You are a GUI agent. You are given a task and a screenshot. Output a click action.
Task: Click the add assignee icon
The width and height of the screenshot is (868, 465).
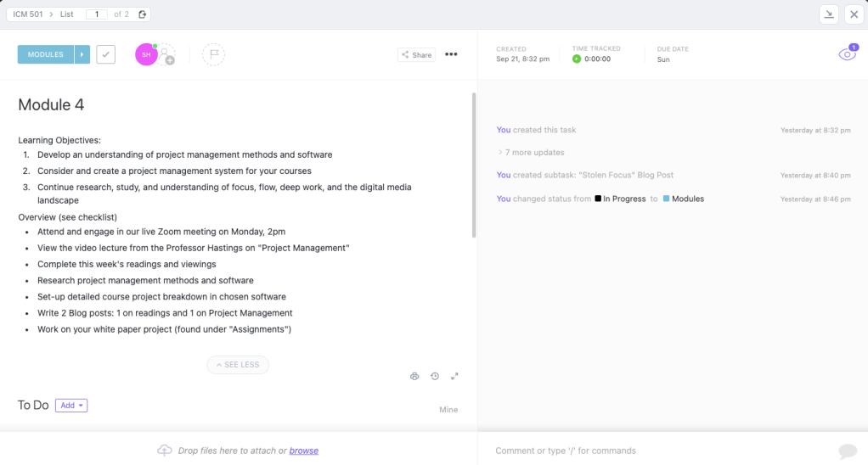167,56
